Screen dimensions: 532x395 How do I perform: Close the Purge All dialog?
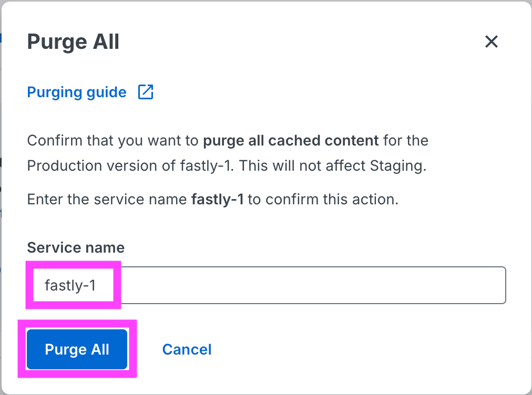tap(491, 41)
